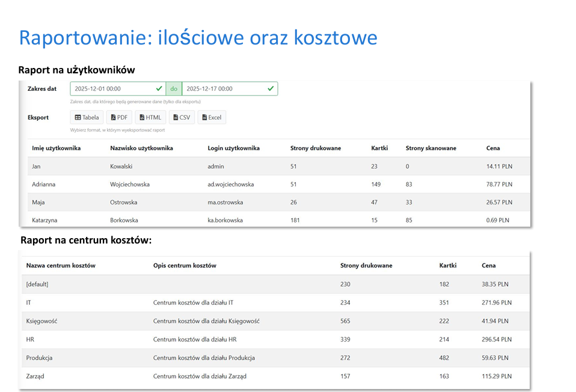The width and height of the screenshot is (576, 392).
Task: Click the surname 'Kowalski'
Action: pos(121,167)
